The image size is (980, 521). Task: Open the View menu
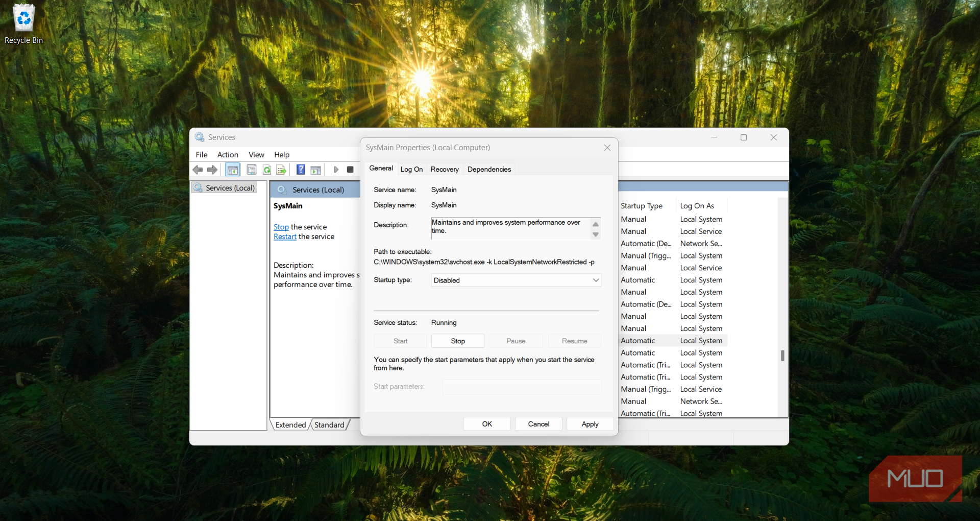coord(256,155)
